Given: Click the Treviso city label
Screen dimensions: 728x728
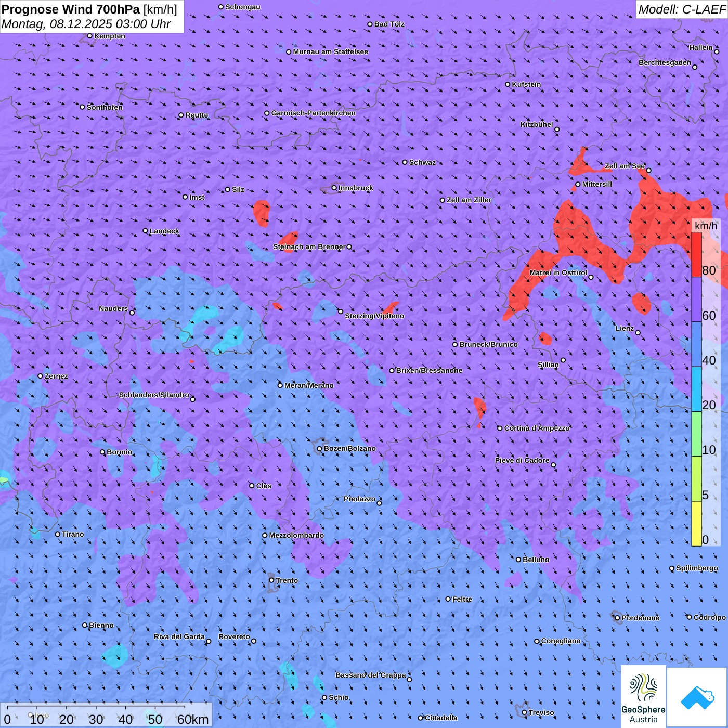Looking at the screenshot, I should click(541, 712).
